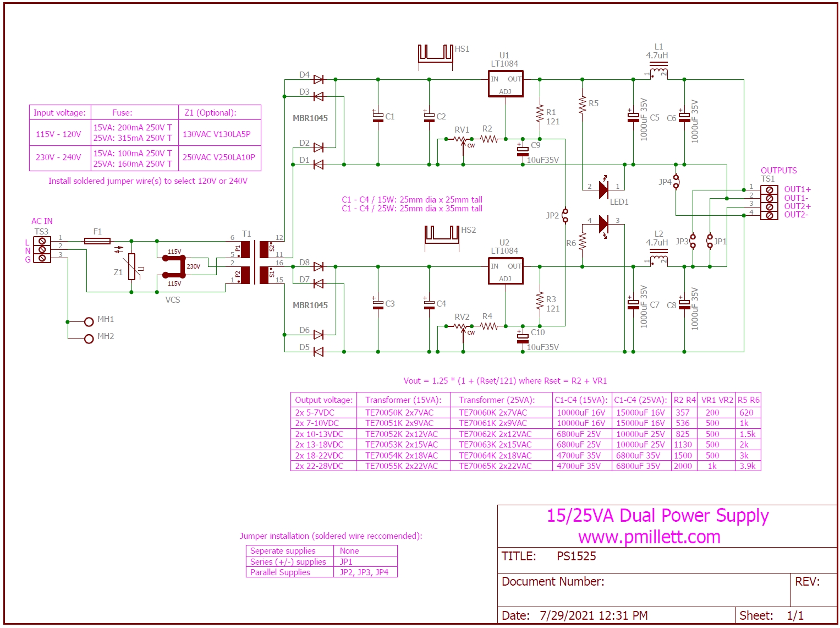Select the JP4 jumper symbol
The width and height of the screenshot is (840, 628).
tap(676, 182)
